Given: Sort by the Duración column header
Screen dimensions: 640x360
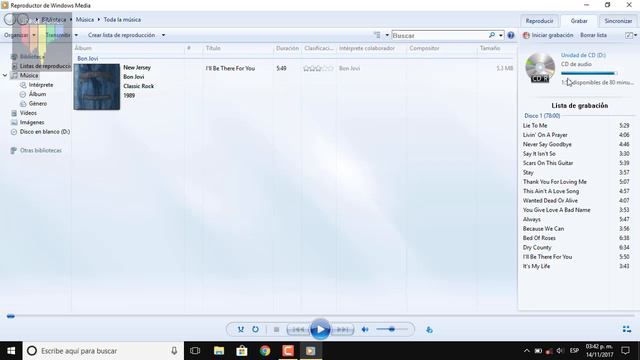Looking at the screenshot, I should 287,48.
